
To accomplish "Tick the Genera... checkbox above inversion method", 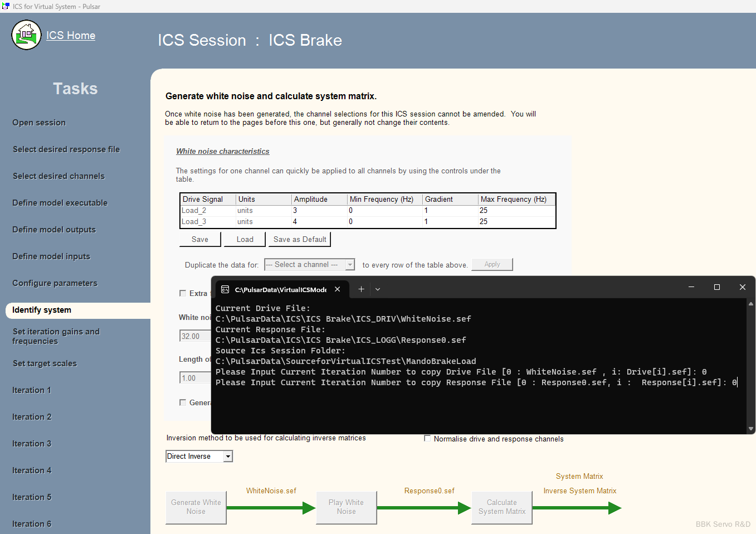I will (183, 402).
